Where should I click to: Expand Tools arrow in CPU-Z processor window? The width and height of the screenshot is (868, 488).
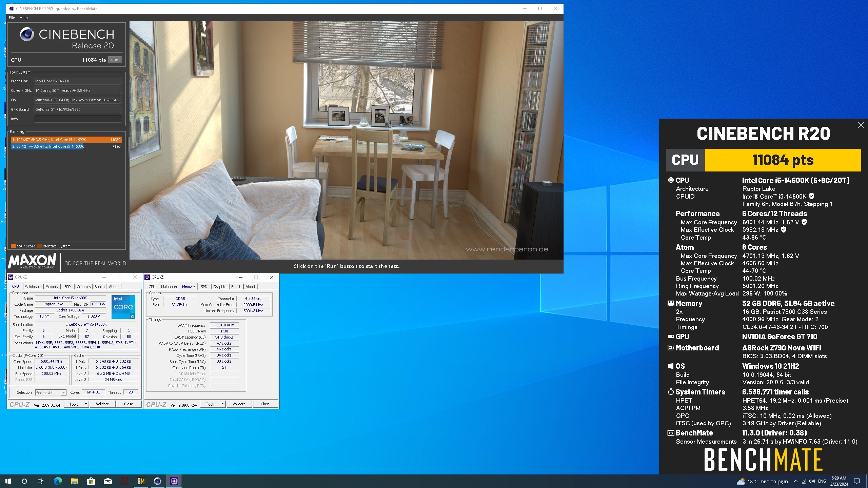86,404
